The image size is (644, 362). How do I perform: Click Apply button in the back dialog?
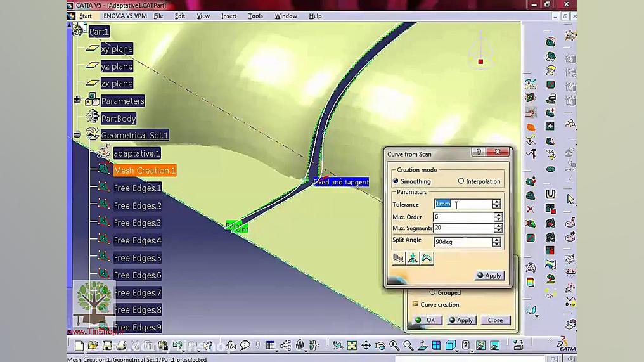click(461, 320)
